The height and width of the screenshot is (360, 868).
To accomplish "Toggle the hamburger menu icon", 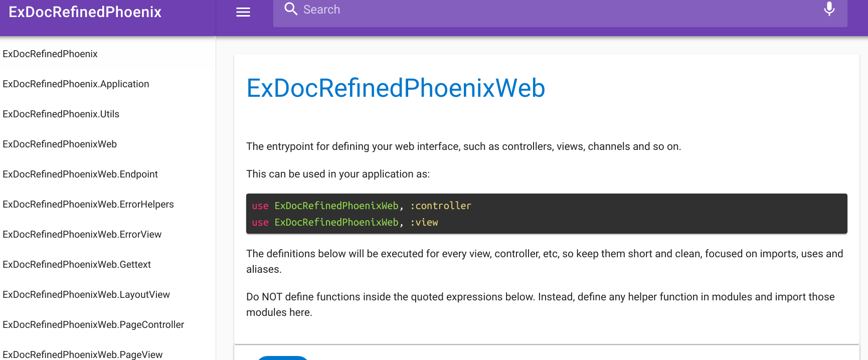I will click(x=243, y=12).
